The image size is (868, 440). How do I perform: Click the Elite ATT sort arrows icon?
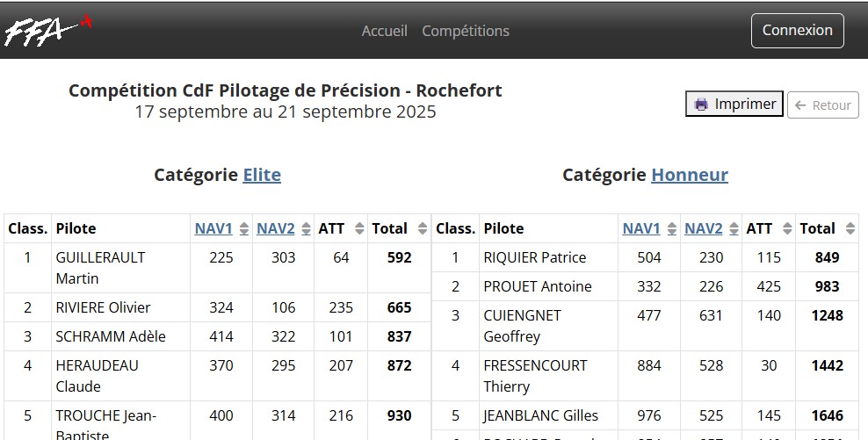(358, 229)
